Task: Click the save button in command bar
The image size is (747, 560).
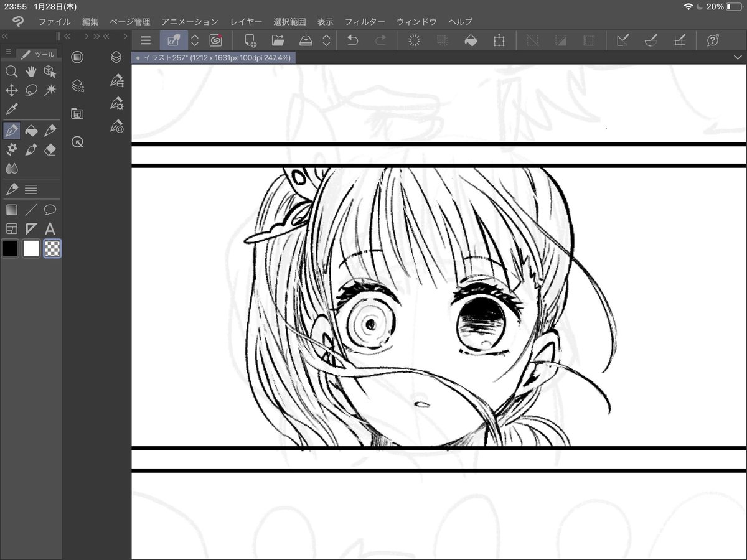Action: pos(306,40)
